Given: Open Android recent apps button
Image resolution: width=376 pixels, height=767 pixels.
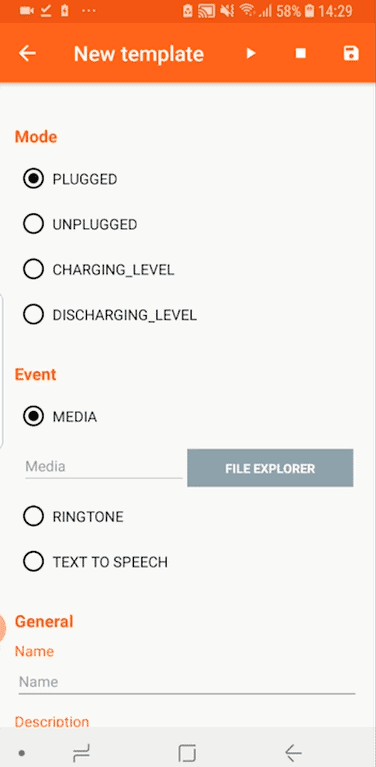Looking at the screenshot, I should point(81,753).
